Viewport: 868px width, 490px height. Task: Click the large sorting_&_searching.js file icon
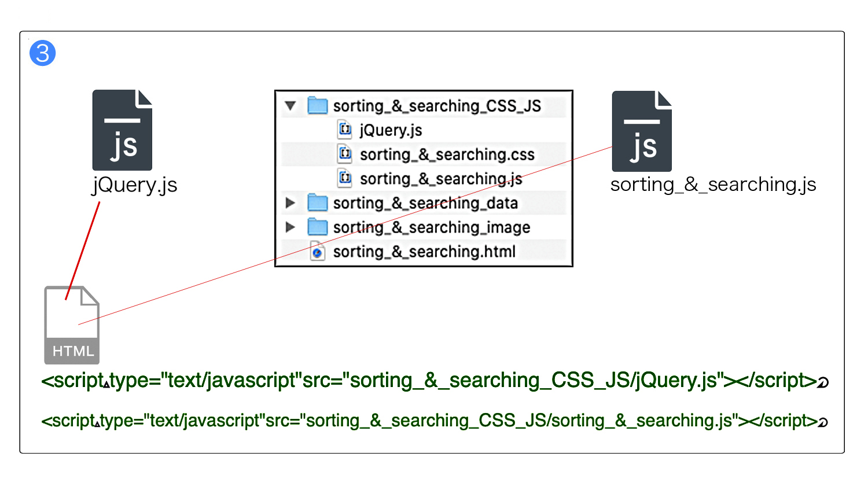click(x=642, y=131)
